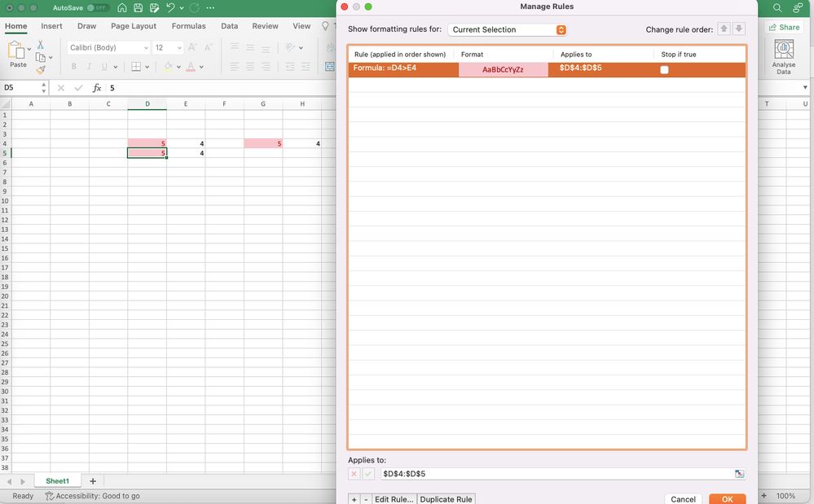Click the Save icon on the Quick Access toolbar
Viewport: 814px width, 504px height.
[138, 7]
